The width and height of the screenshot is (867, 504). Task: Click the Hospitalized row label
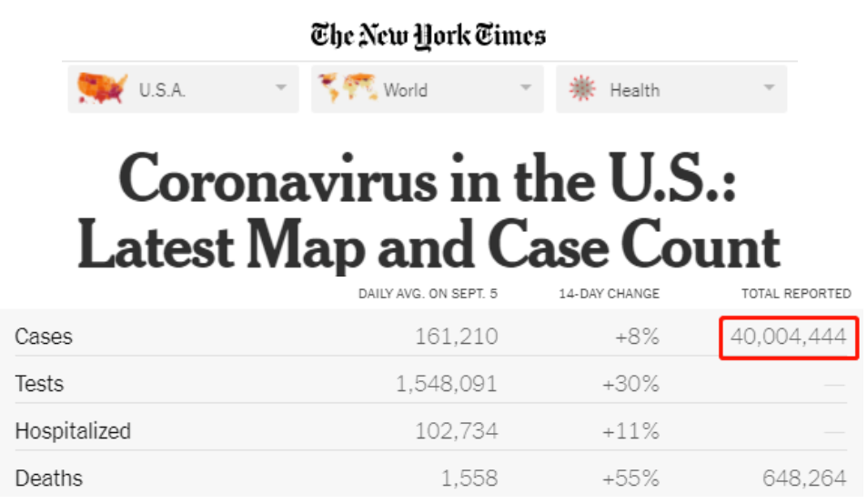[x=73, y=431]
